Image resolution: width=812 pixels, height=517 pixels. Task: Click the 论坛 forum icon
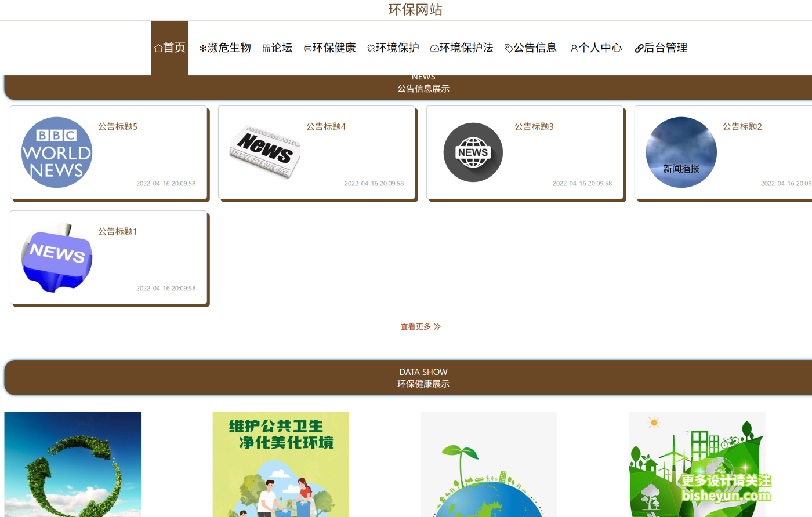pyautogui.click(x=266, y=48)
